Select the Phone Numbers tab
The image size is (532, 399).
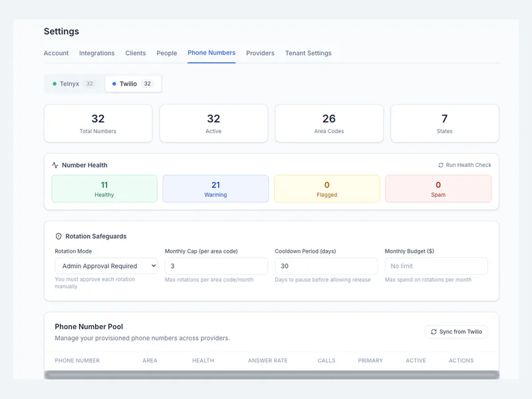pos(211,53)
